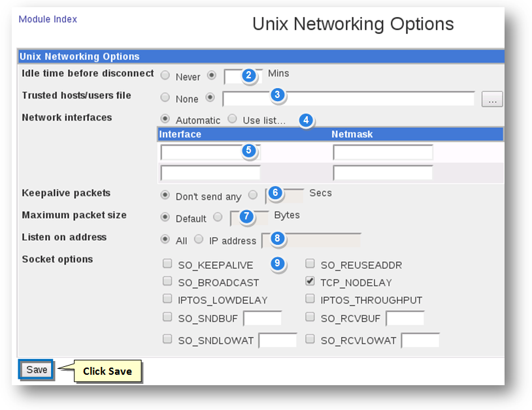The height and width of the screenshot is (410, 532).
Task: Click the SO_SNDBUF value field
Action: 262,318
